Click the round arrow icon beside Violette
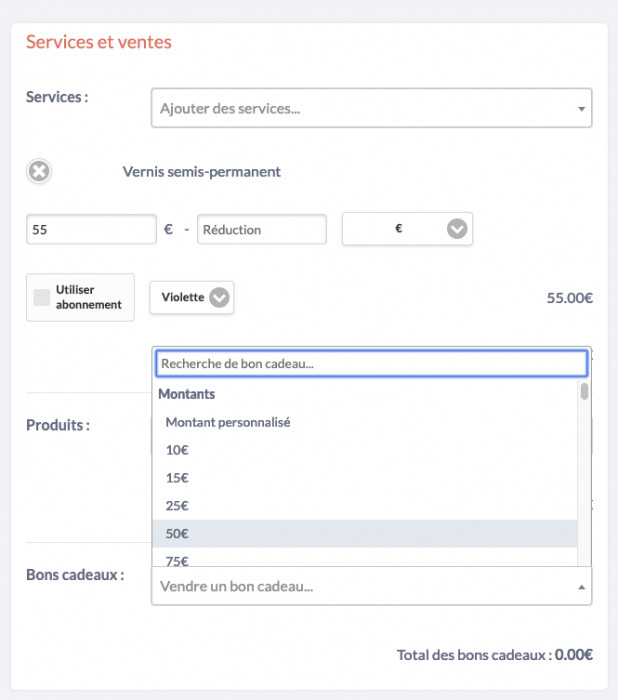The height and width of the screenshot is (700, 618). click(220, 297)
